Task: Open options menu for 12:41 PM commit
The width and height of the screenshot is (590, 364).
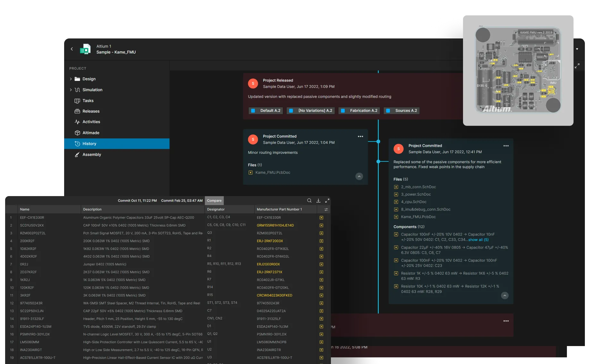Action: click(x=506, y=146)
